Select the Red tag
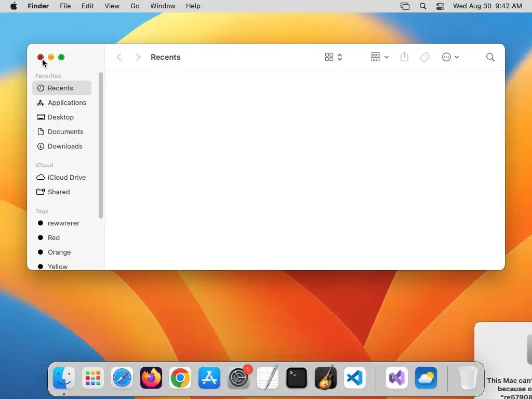 click(x=62, y=238)
